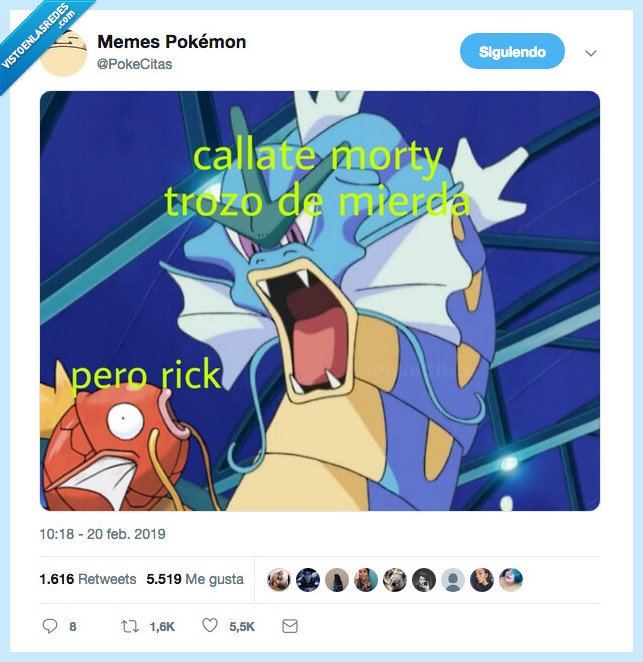Click the 1,6K retweet count
Viewport: 643px width, 662px height.
pos(162,627)
